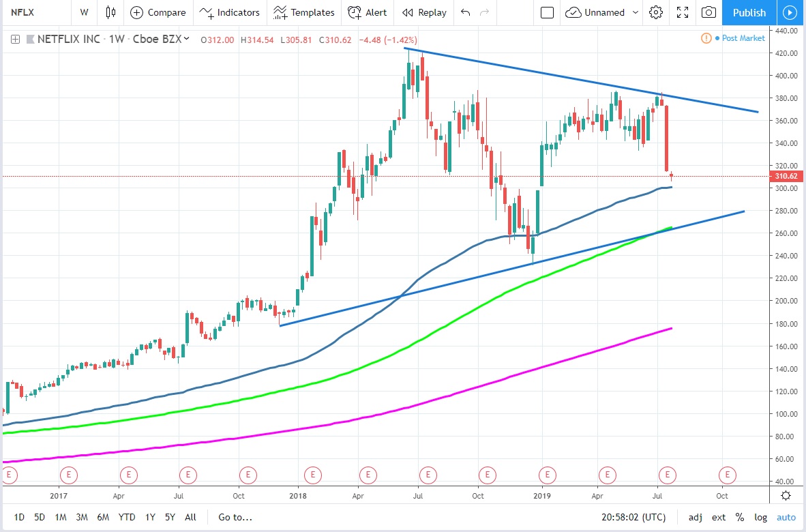Select the 1Y date range
The width and height of the screenshot is (806, 532).
pos(150,517)
